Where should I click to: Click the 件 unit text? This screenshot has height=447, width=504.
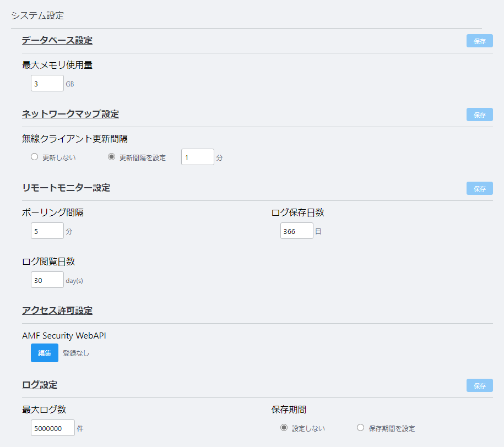point(80,428)
